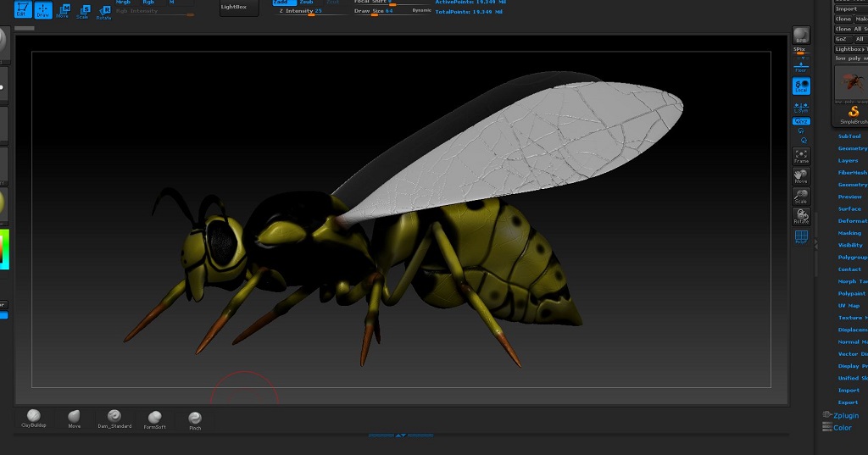Click the Import button at top of Tool panel
Image resolution: width=868 pixels, height=455 pixels.
click(x=849, y=8)
